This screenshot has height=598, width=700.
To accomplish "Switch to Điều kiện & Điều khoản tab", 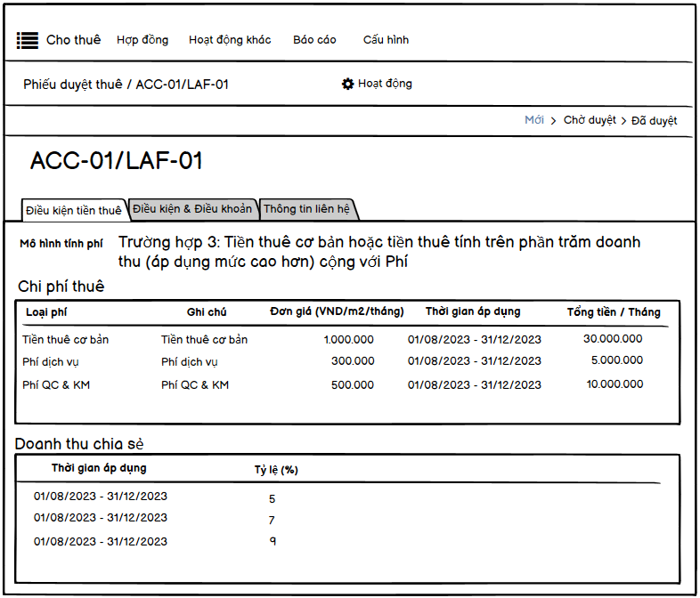I will 192,209.
